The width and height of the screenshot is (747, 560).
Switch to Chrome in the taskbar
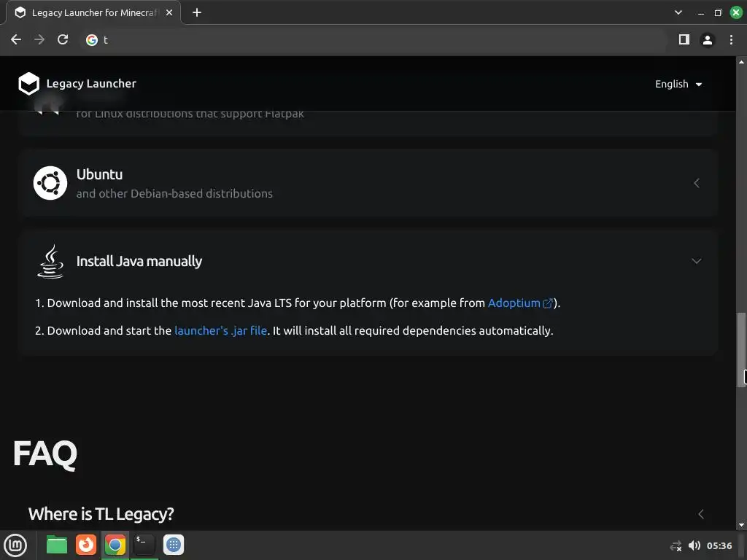(x=115, y=545)
